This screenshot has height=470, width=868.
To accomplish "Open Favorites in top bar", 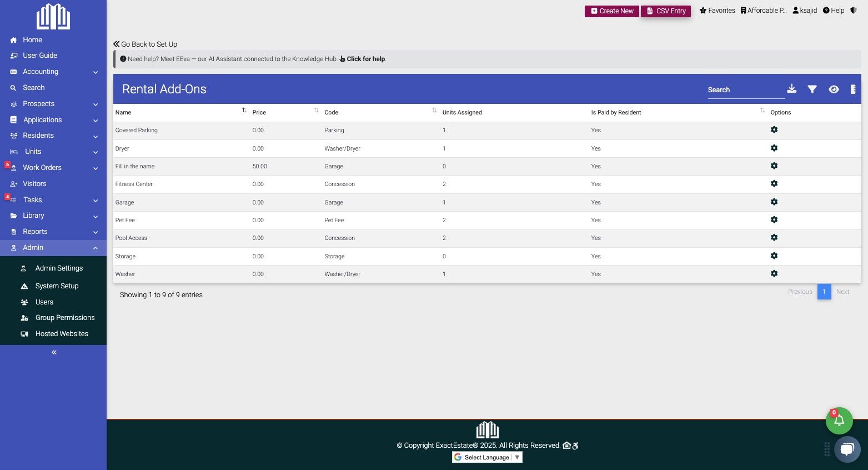I will [x=717, y=11].
